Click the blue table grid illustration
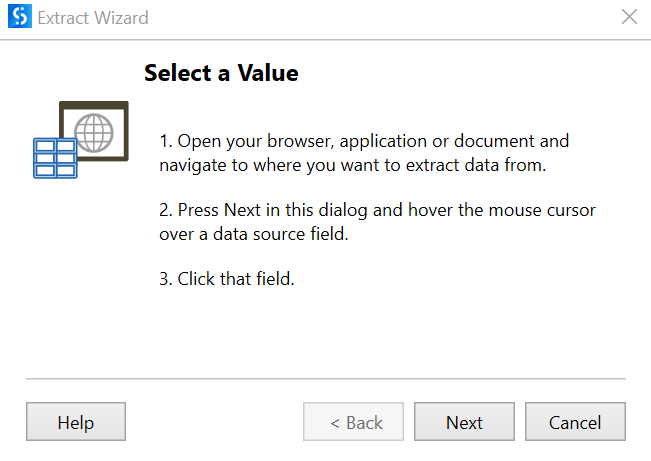 [x=55, y=158]
